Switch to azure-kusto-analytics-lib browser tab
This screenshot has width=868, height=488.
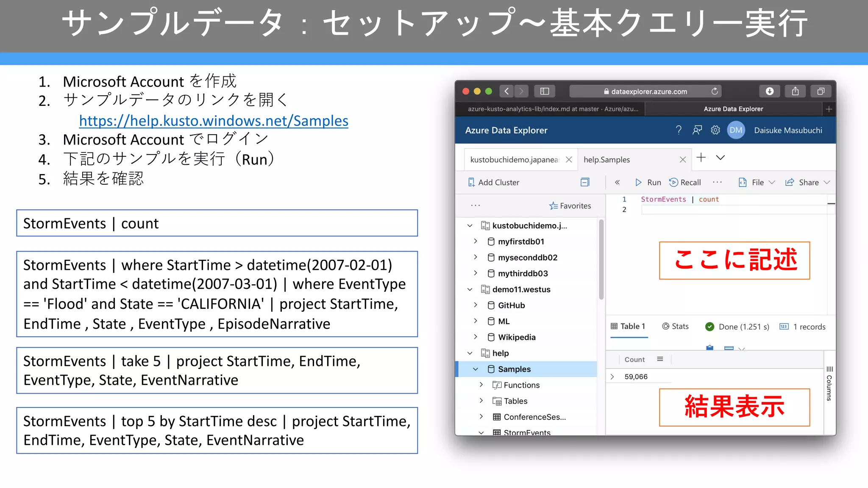[553, 109]
